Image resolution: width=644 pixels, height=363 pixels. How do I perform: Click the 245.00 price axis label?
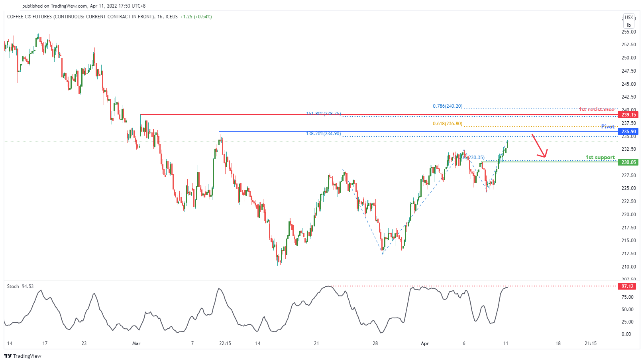pyautogui.click(x=629, y=84)
